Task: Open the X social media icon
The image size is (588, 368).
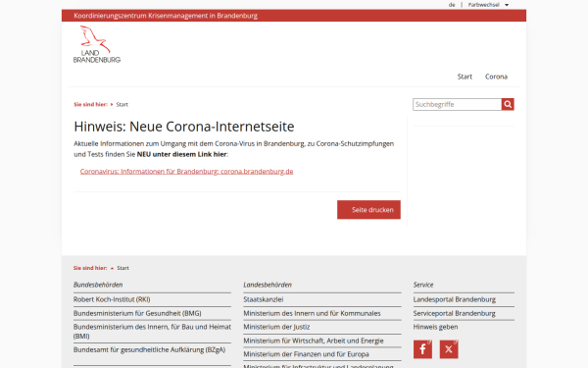Action: click(449, 349)
